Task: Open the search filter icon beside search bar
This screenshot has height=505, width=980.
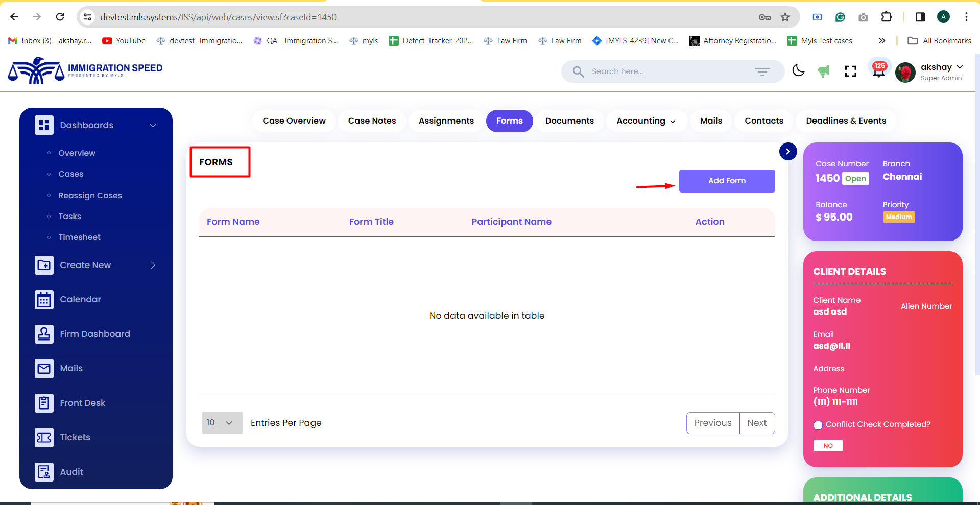Action: click(x=762, y=71)
